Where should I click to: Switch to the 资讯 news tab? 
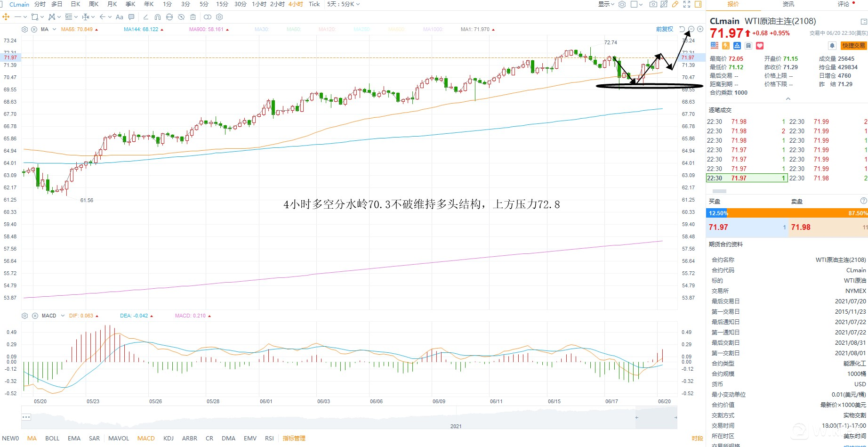(x=788, y=4)
